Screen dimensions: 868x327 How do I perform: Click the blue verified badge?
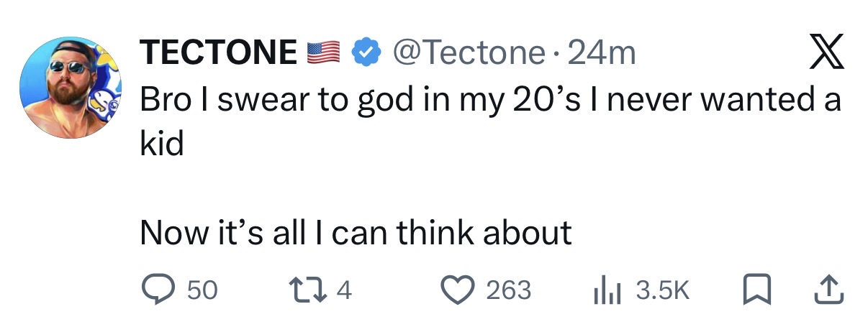coord(366,52)
